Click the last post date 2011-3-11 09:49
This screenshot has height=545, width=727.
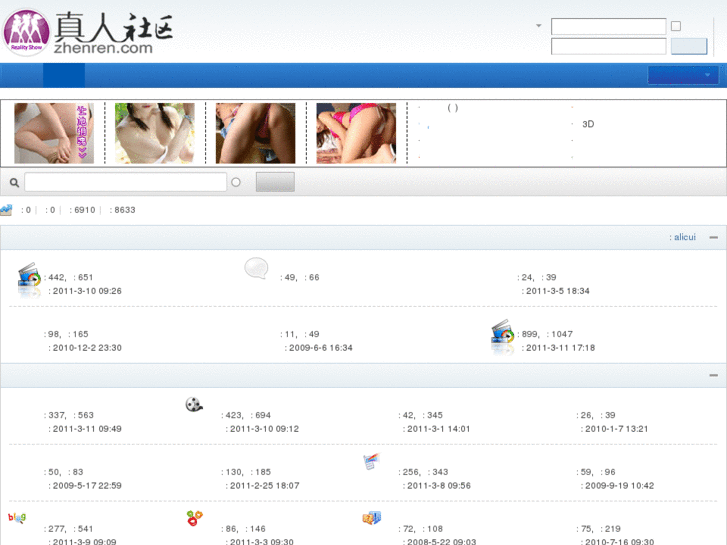87,429
